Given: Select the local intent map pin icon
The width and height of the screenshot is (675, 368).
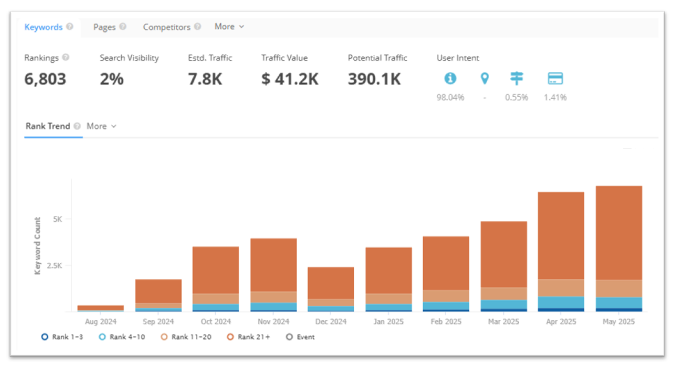Looking at the screenshot, I should click(x=484, y=78).
